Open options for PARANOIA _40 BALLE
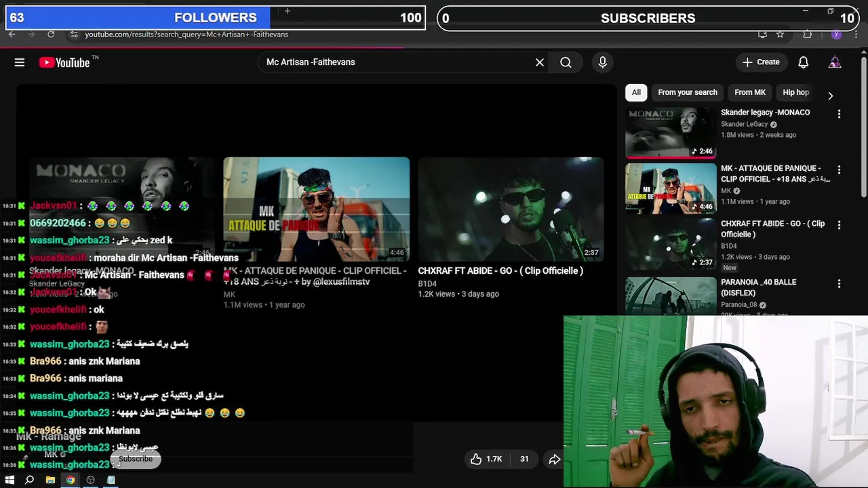This screenshot has width=868, height=488. pyautogui.click(x=839, y=283)
